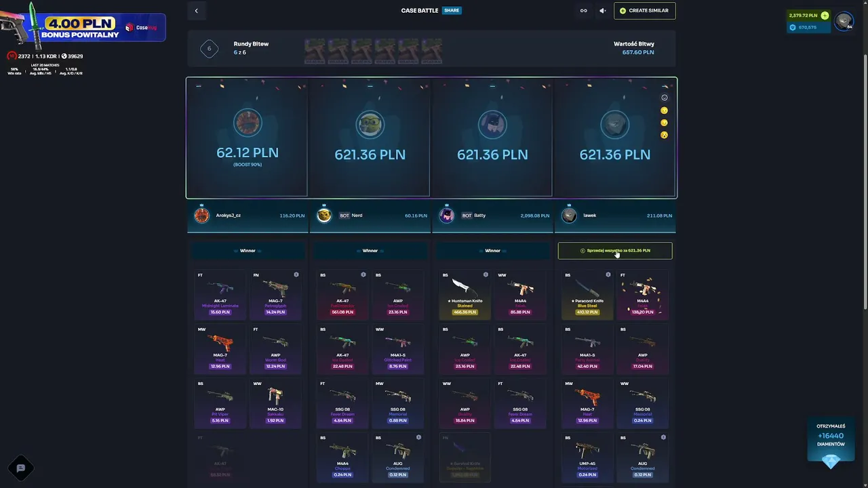Viewport: 868px width, 488px height.
Task: Click lawek's SSG 08 Memorial 0.24 PLN item
Action: point(643,403)
